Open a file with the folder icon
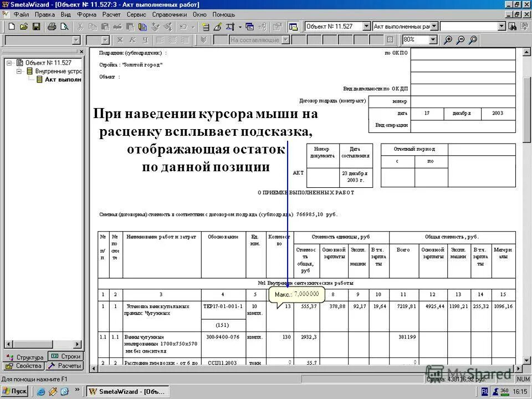The image size is (532, 399). (x=24, y=27)
